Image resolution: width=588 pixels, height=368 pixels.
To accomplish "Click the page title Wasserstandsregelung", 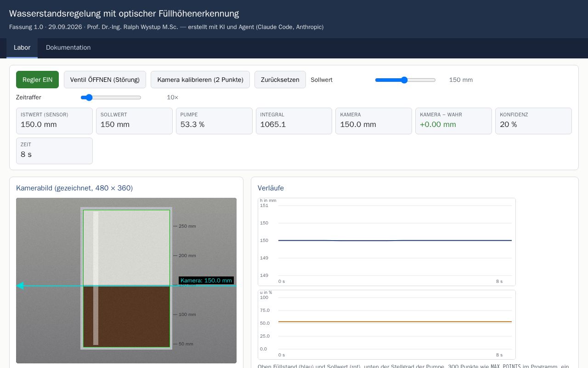I will point(124,14).
